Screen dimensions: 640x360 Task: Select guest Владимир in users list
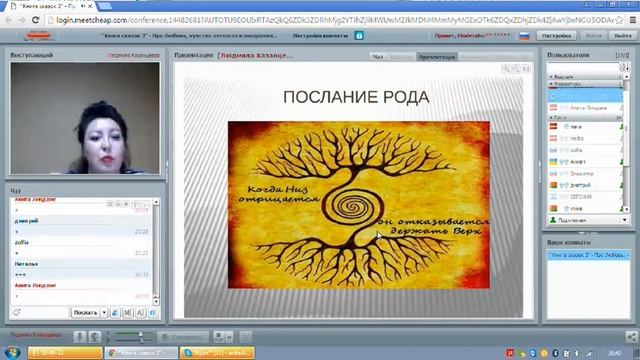(x=585, y=173)
